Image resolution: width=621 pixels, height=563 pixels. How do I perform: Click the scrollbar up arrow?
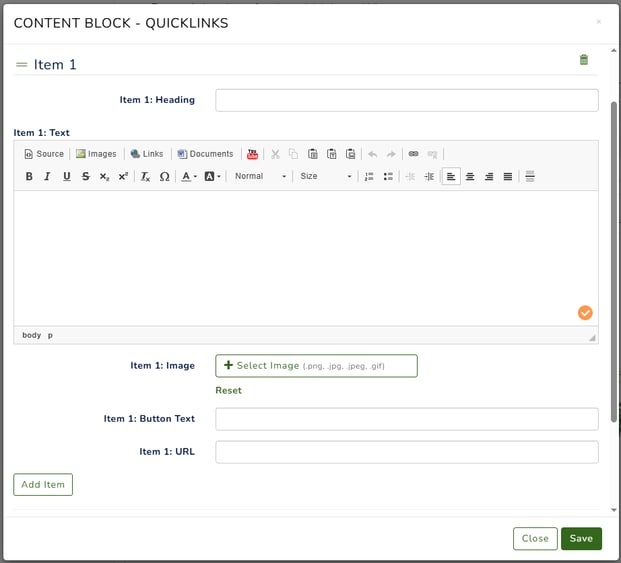[613, 51]
